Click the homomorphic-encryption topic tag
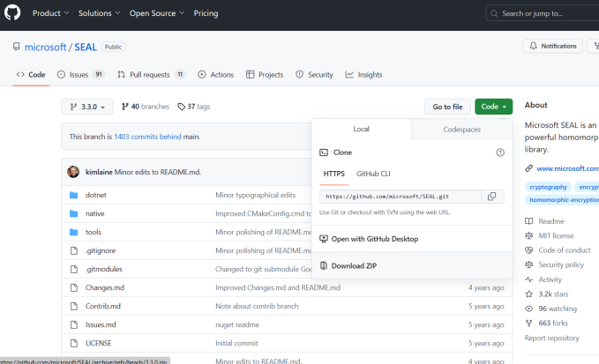Screen dimensions: 599x364 pyautogui.click(x=562, y=200)
